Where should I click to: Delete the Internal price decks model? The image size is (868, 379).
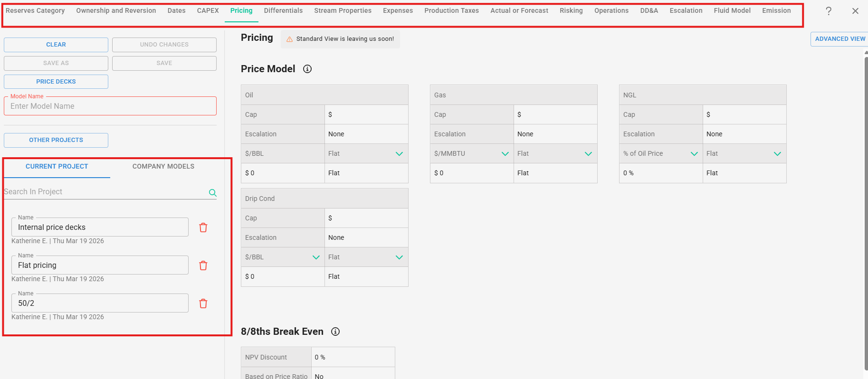(203, 227)
